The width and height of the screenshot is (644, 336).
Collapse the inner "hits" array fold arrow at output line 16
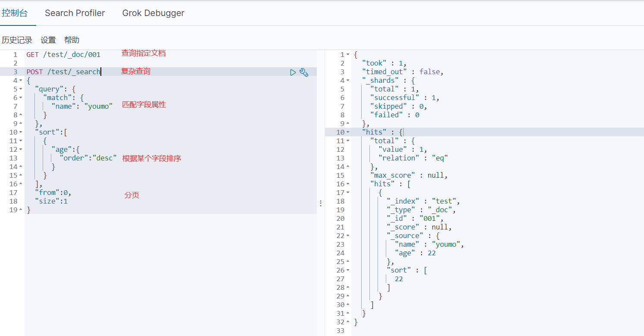[348, 184]
